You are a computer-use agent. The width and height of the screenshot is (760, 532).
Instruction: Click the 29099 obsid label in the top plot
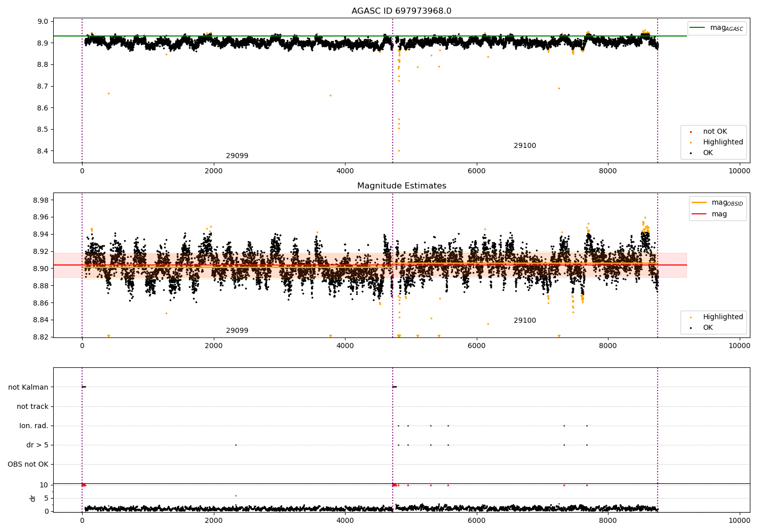[x=237, y=156]
